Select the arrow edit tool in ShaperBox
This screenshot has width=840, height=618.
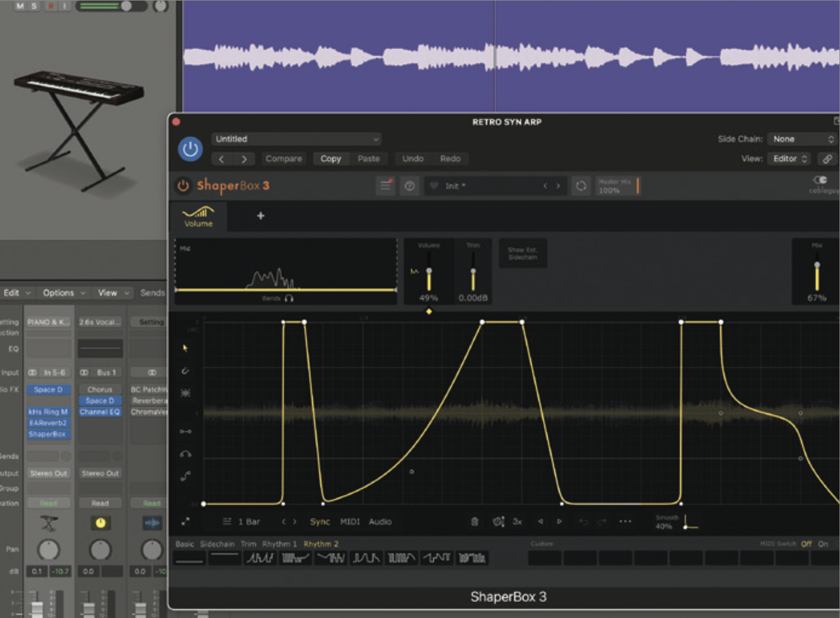(x=185, y=348)
